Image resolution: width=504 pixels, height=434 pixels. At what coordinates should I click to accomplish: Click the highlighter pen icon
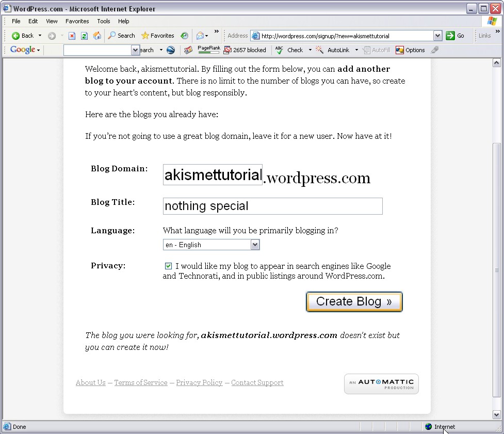point(434,50)
